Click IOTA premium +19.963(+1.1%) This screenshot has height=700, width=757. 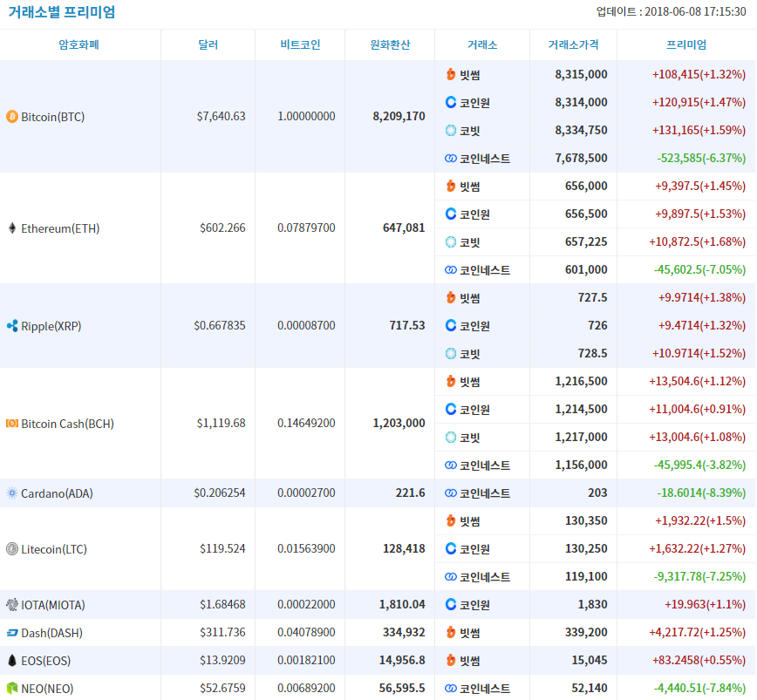[x=705, y=604]
